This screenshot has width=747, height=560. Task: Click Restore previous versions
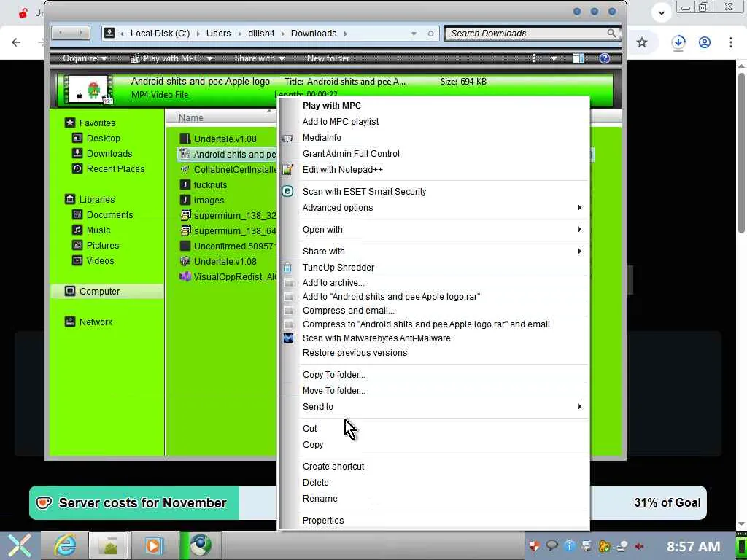click(x=355, y=353)
